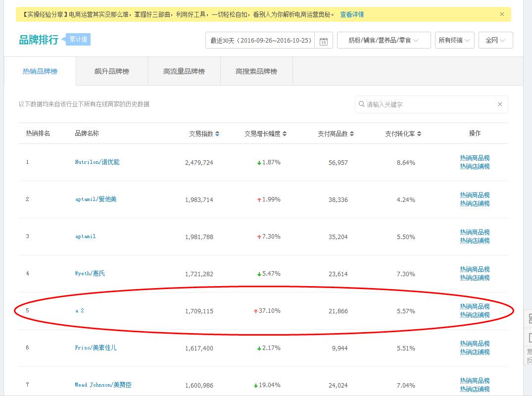The image size is (532, 396).
Task: Select the 7.04% conversion rate value
Action: [x=406, y=386]
